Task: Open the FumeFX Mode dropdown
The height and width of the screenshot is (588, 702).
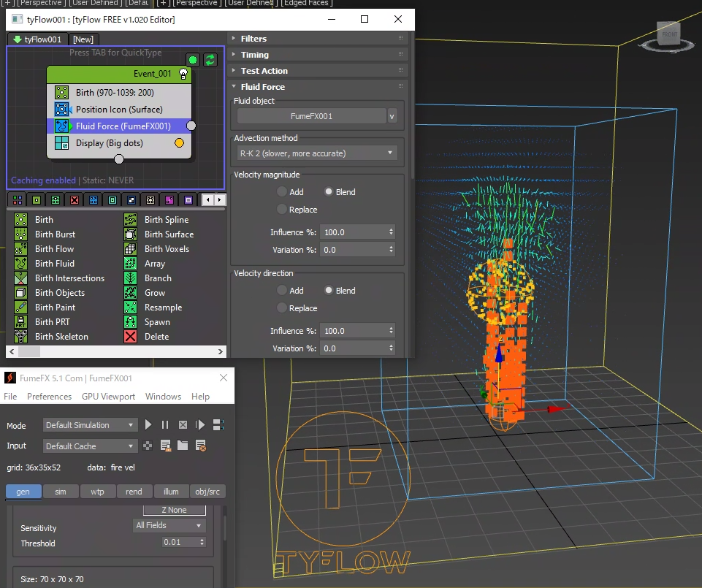Action: point(90,425)
